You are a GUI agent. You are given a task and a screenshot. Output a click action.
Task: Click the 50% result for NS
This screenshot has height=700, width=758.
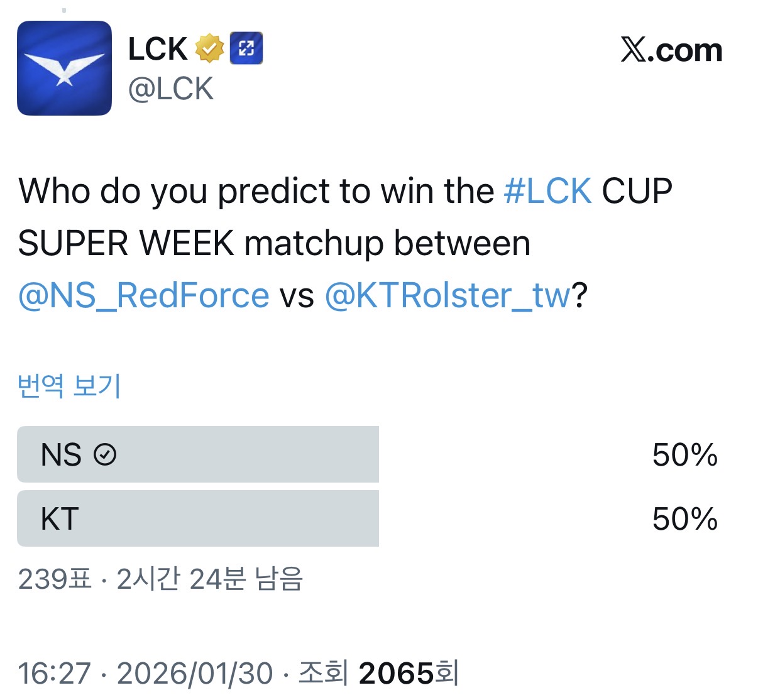(x=684, y=455)
